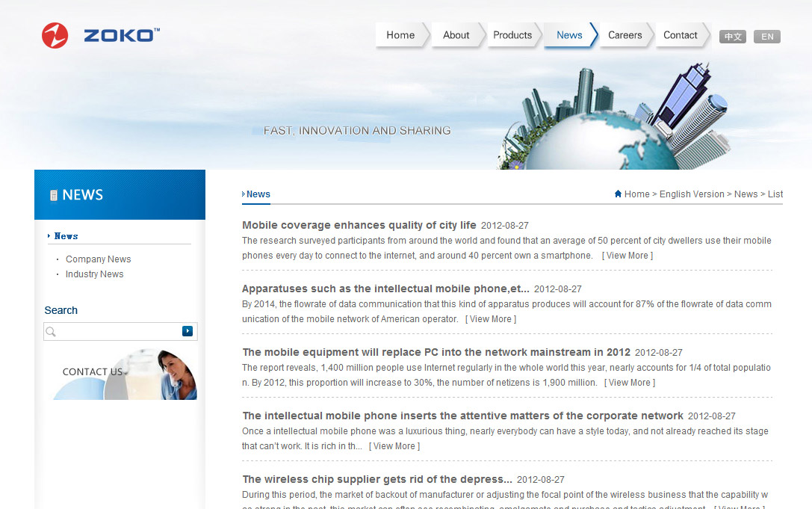The height and width of the screenshot is (509, 812).
Task: Click the Contact Us banner image
Action: click(125, 374)
